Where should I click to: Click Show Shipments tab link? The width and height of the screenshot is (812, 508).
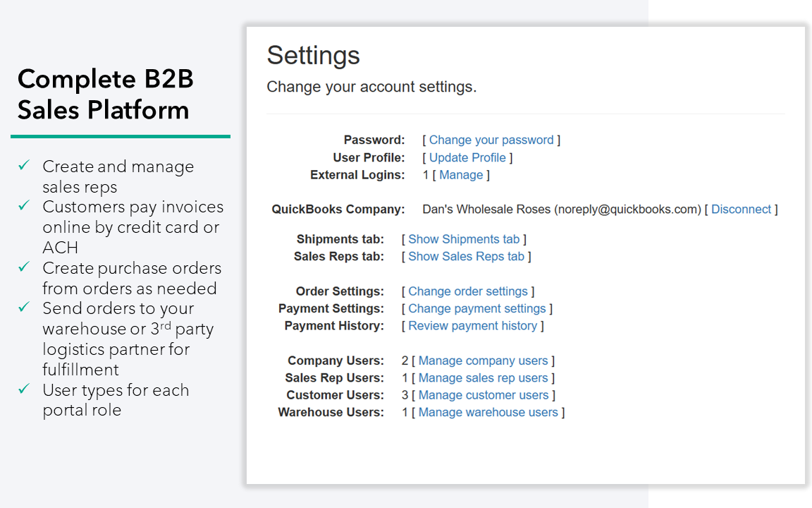pyautogui.click(x=464, y=239)
